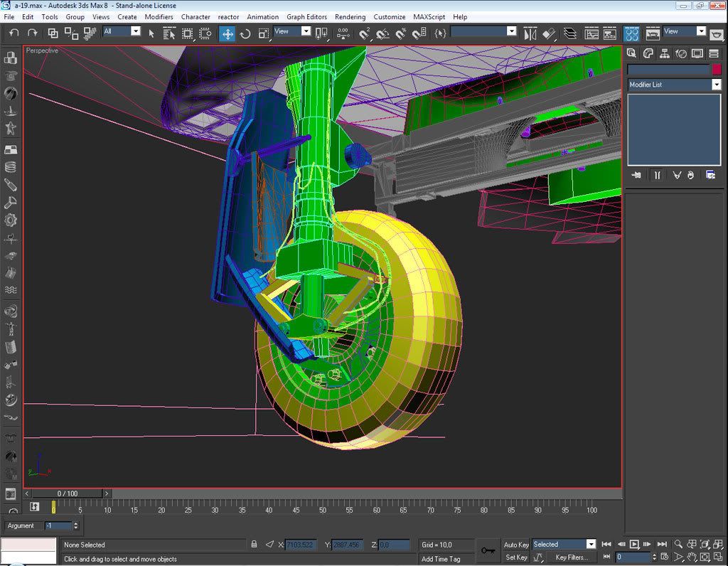The height and width of the screenshot is (566, 728).
Task: Expand the Modifier List dropdown
Action: (x=716, y=85)
